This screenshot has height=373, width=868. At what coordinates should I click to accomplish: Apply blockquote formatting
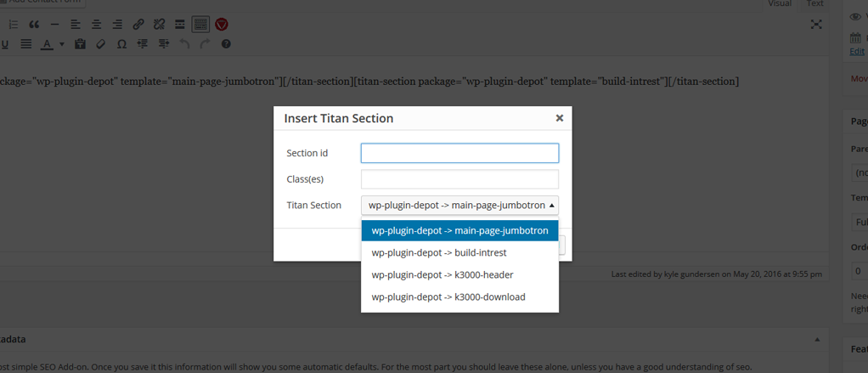click(x=34, y=25)
